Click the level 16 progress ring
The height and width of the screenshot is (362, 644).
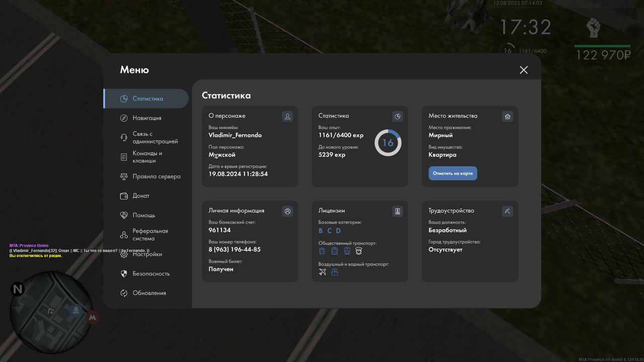388,143
